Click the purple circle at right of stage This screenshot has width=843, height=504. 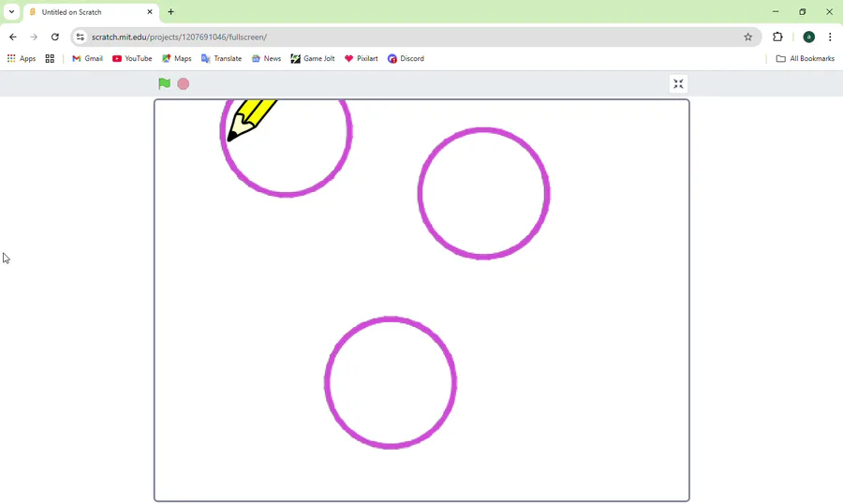(483, 194)
